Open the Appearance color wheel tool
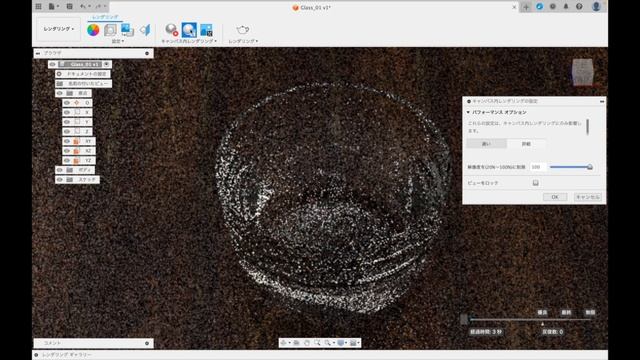640x360 pixels. 93,30
